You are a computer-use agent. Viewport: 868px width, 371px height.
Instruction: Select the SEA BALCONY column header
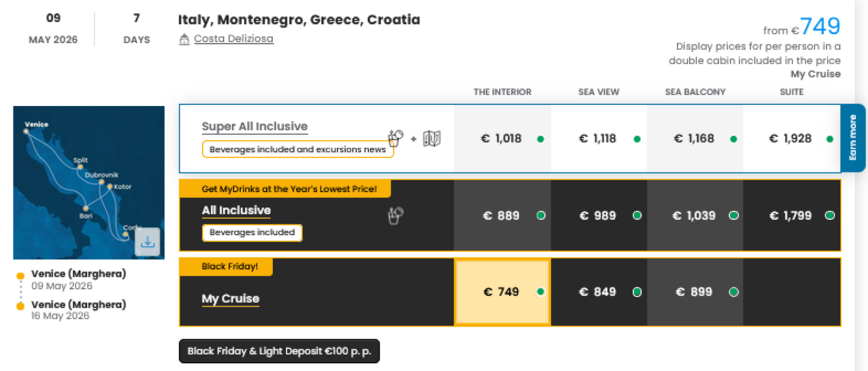[695, 92]
